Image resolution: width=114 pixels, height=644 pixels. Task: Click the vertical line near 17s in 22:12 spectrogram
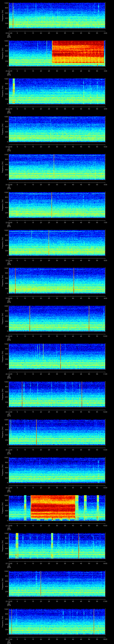[36, 432]
